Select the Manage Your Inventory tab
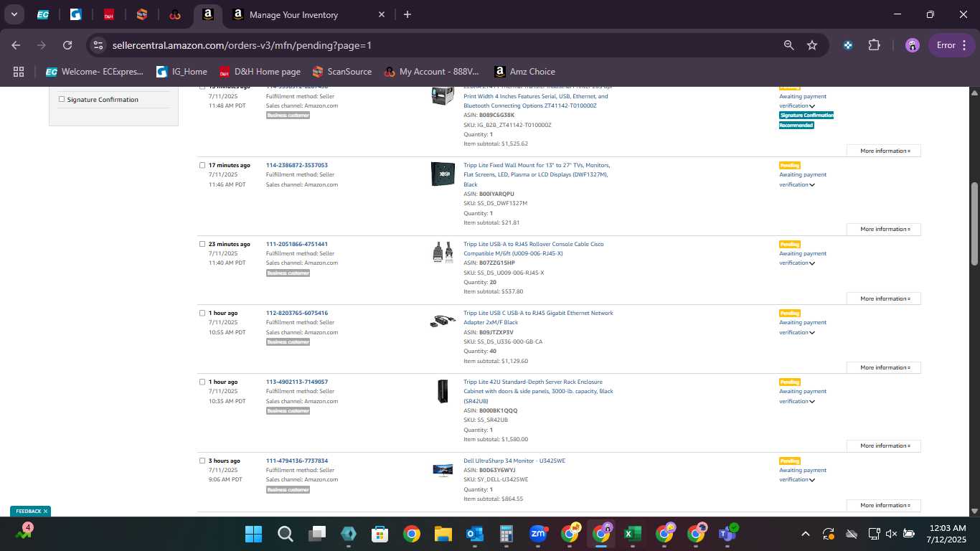Image resolution: width=980 pixels, height=551 pixels. [308, 14]
